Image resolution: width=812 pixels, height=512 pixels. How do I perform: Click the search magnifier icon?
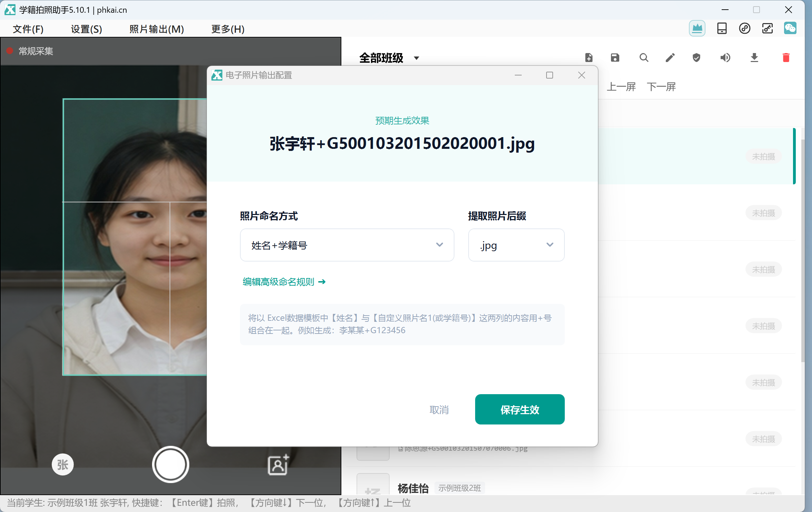pos(644,58)
